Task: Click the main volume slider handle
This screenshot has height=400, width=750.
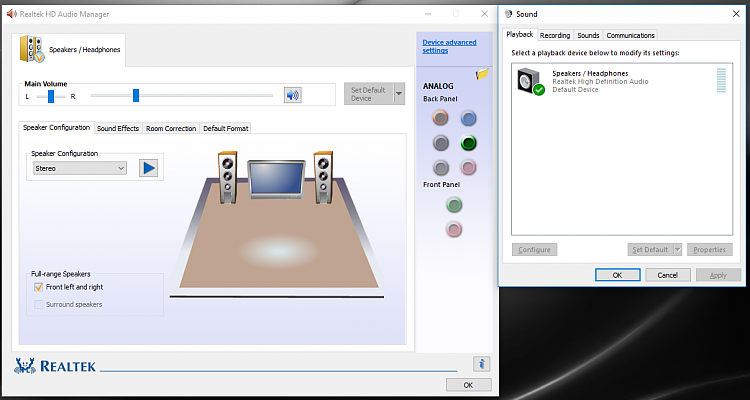Action: 136,95
